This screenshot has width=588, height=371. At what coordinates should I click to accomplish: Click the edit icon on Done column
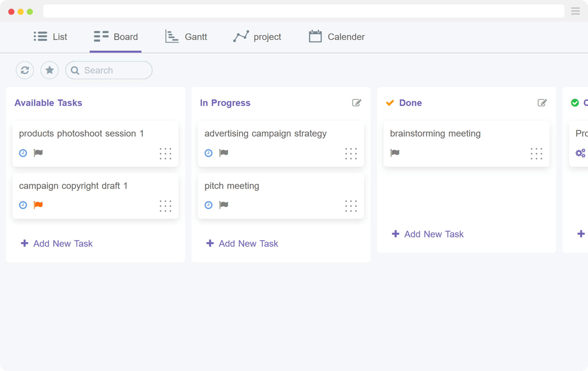542,103
